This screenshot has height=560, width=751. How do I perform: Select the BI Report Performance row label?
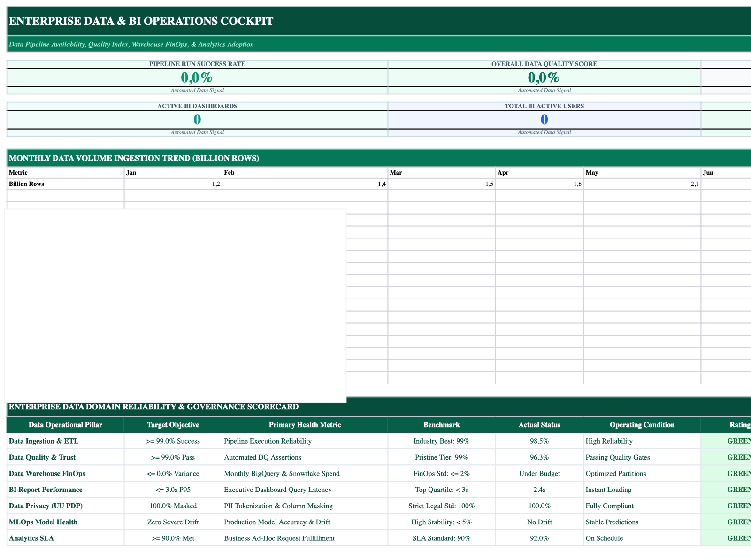click(65, 490)
